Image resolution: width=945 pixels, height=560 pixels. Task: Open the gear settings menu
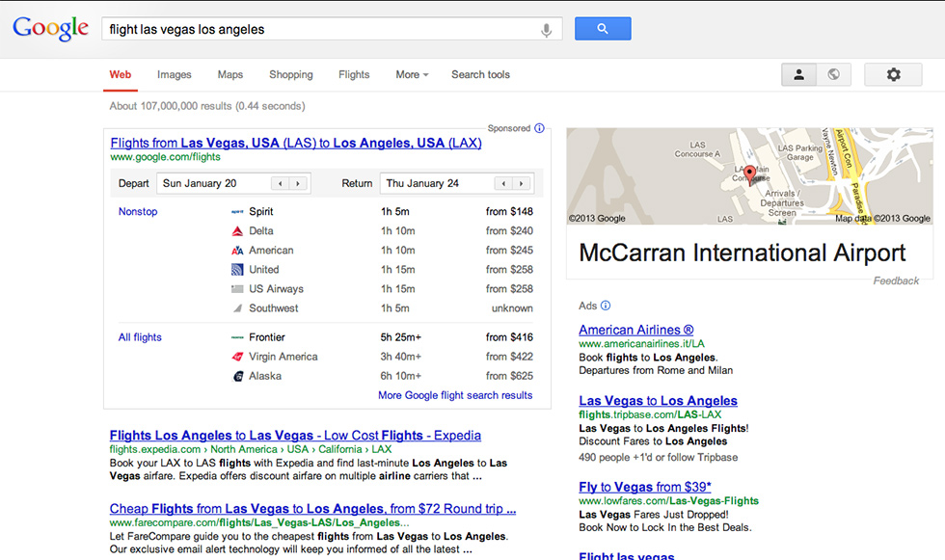893,75
